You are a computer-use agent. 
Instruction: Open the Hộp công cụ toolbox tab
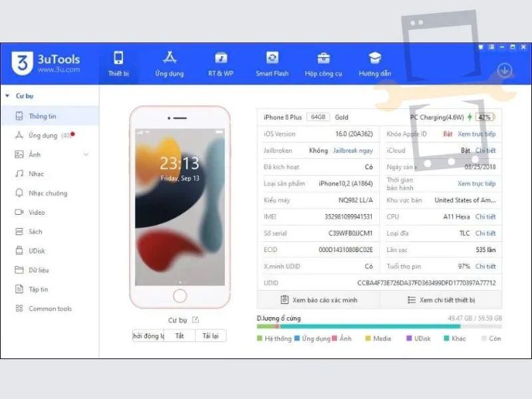323,64
